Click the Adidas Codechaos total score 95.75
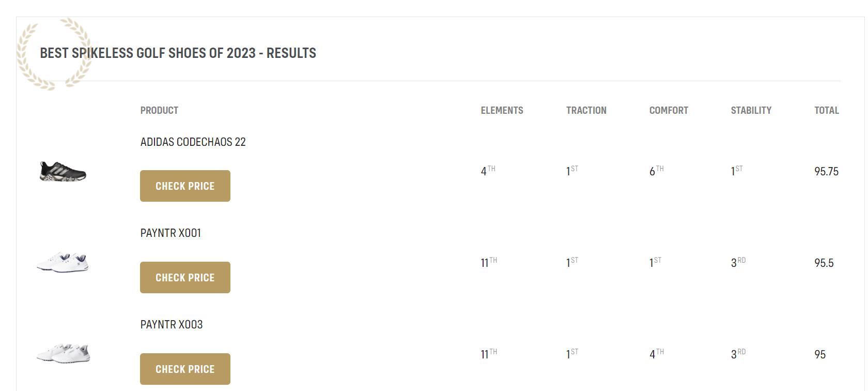868x391 pixels. (x=826, y=172)
